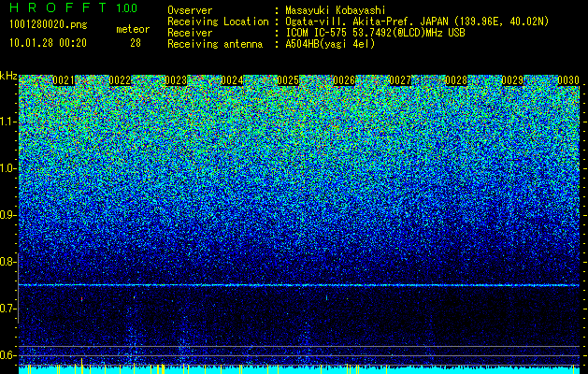This screenshot has height=374, width=588.
Task: Click the time marker 0025
Action: [288, 80]
